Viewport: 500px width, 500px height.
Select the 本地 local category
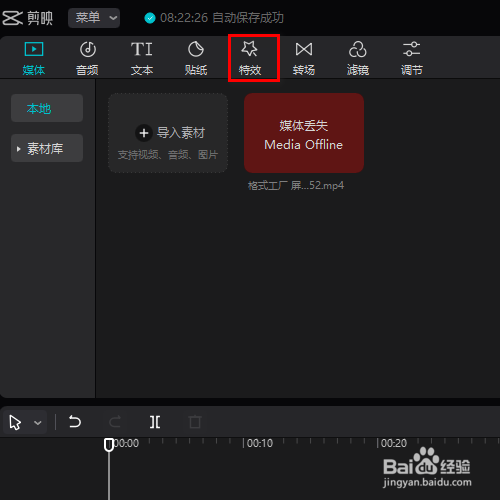pyautogui.click(x=47, y=108)
